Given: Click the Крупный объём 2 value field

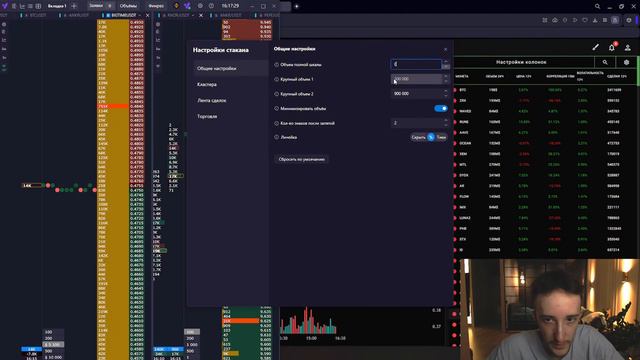Looking at the screenshot, I should point(416,93).
